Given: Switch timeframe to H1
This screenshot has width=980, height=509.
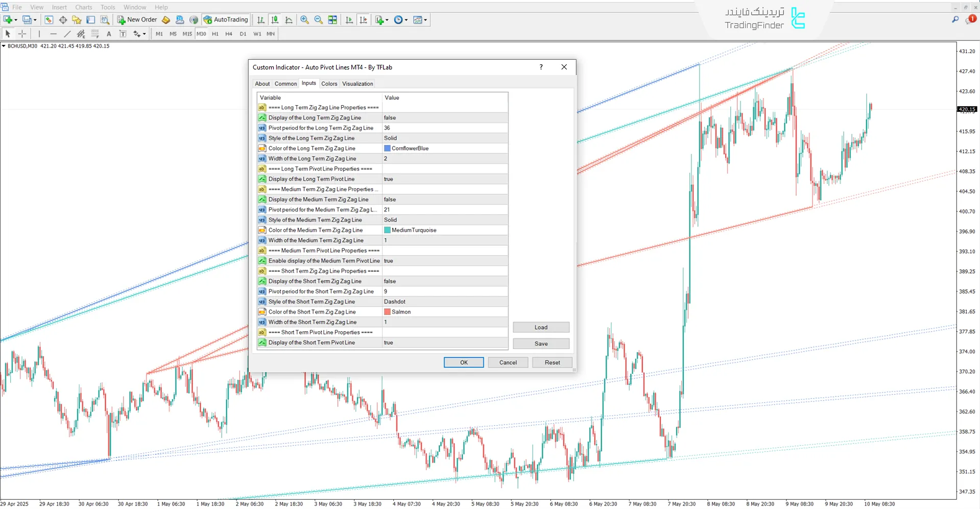Looking at the screenshot, I should tap(215, 34).
